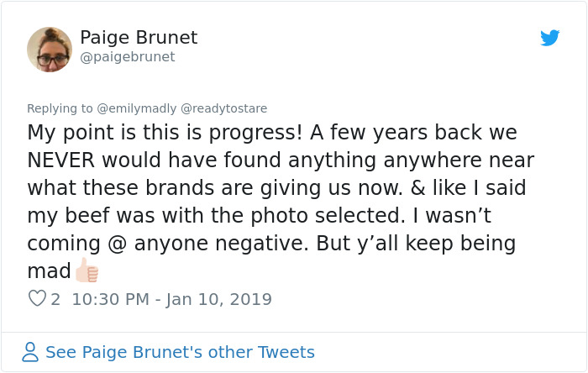Image resolution: width=588 pixels, height=373 pixels.
Task: Click the Twitter bird logo
Action: (x=550, y=38)
